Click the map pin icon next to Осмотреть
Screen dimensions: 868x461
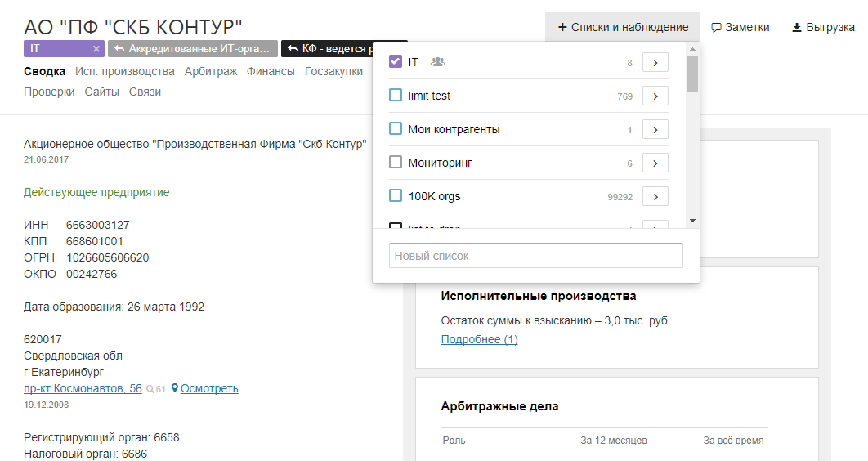pos(175,389)
